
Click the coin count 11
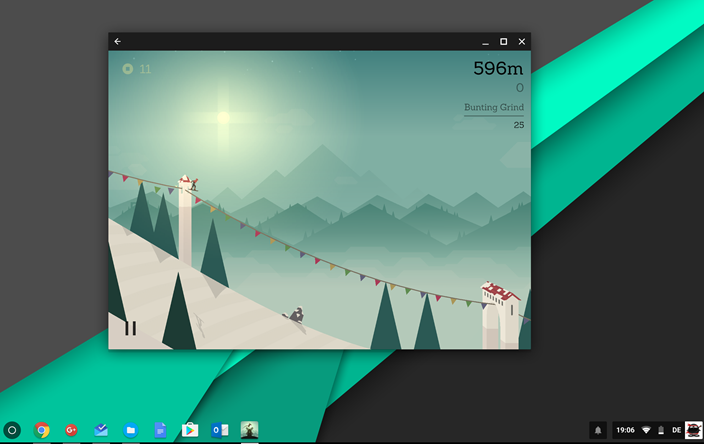145,69
